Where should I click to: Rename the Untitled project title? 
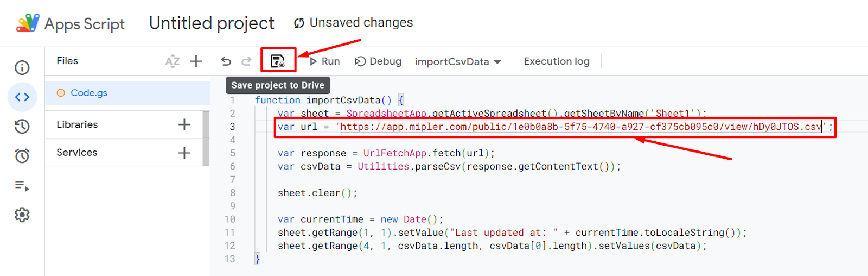click(212, 23)
